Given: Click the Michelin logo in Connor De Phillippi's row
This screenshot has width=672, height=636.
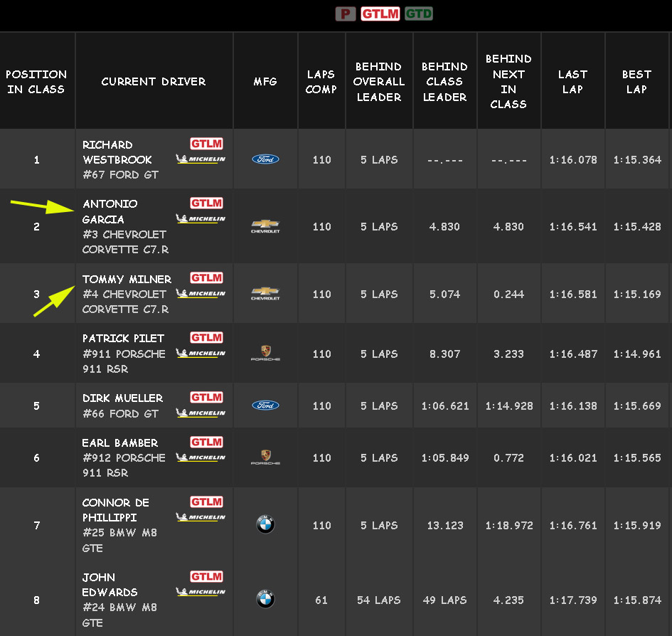Looking at the screenshot, I should (x=201, y=516).
